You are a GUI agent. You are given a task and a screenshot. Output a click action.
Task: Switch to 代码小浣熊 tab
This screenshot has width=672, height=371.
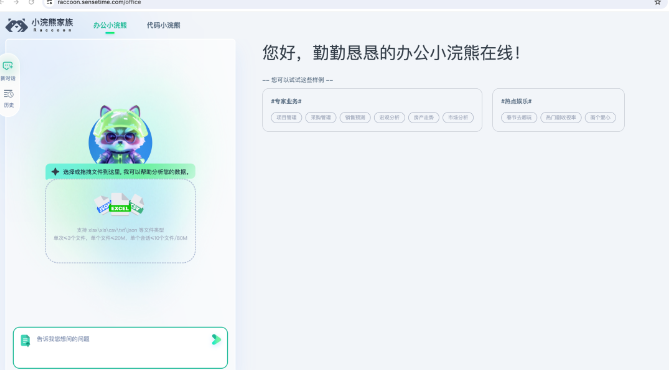pyautogui.click(x=163, y=25)
